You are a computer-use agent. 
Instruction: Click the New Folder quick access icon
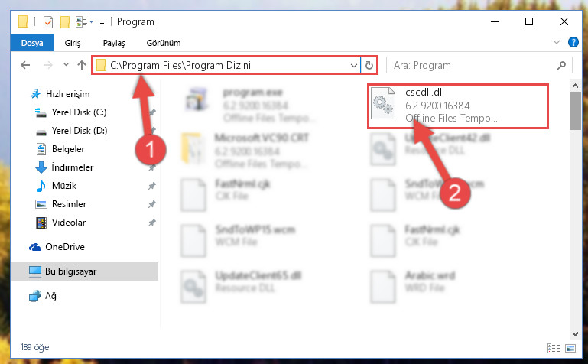point(65,22)
